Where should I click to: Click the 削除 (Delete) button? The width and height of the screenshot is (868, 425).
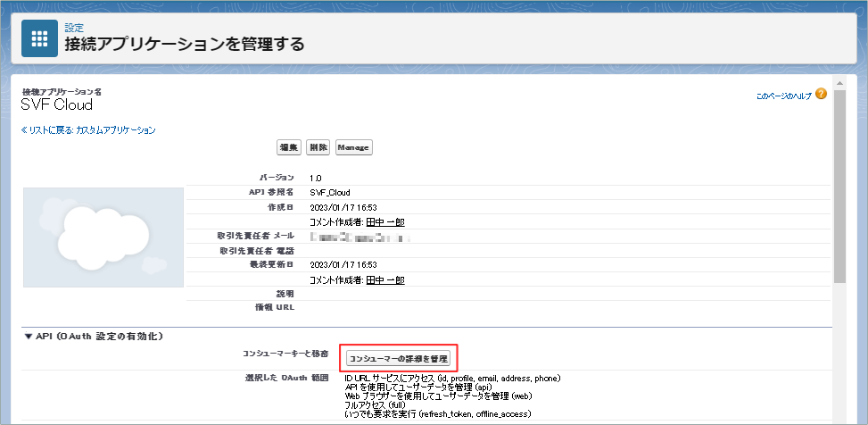[x=318, y=148]
